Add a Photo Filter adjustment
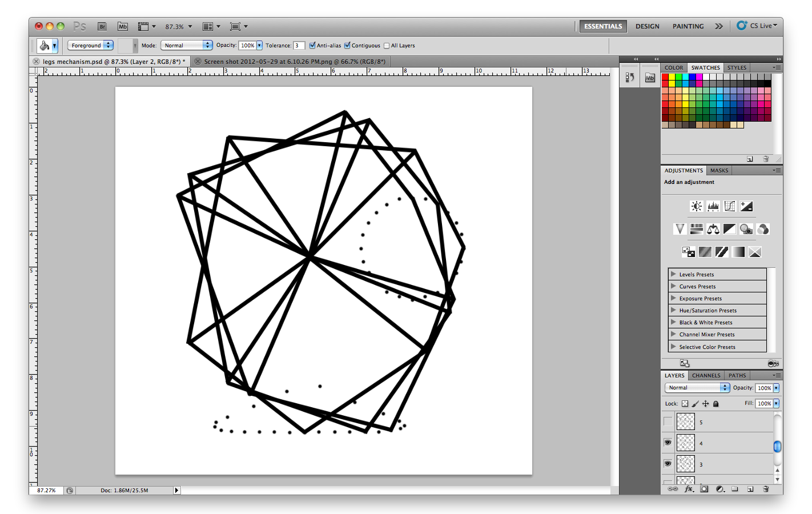The height and width of the screenshot is (514, 812). click(746, 229)
